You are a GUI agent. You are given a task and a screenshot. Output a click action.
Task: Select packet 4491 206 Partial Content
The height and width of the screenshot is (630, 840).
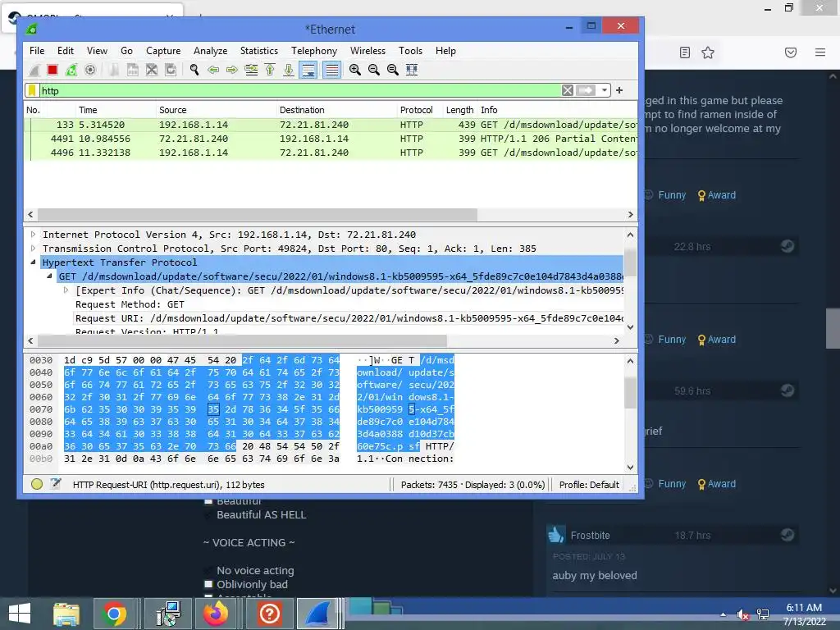point(331,139)
